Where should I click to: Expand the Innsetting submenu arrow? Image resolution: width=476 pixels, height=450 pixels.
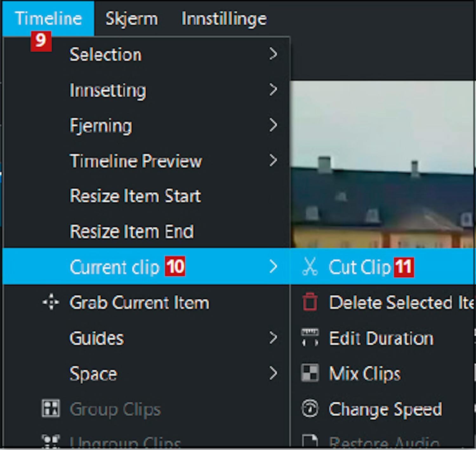(273, 90)
